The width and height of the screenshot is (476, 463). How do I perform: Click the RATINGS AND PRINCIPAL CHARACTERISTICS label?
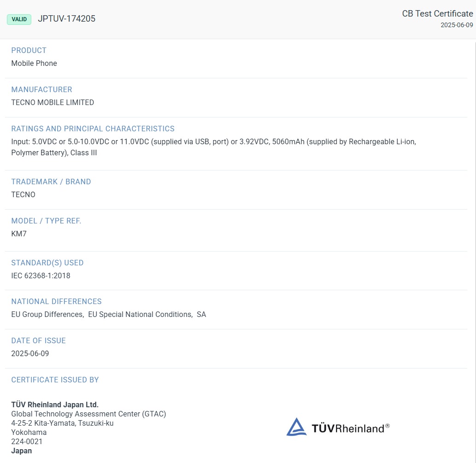[x=93, y=129]
